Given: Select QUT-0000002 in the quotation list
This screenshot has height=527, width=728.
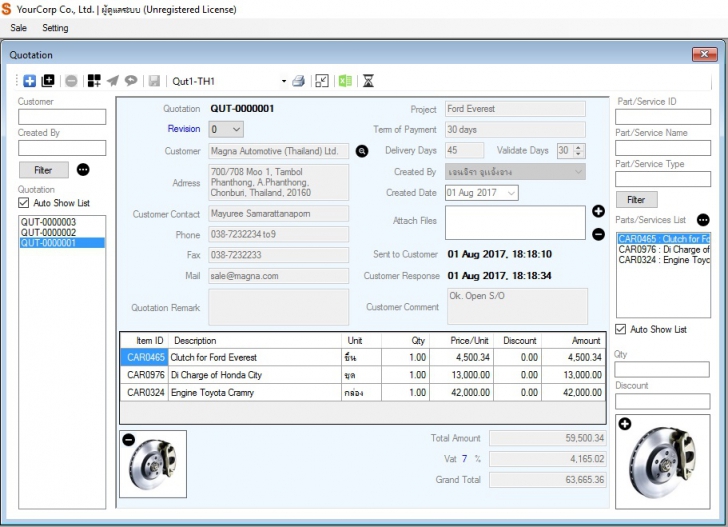Looking at the screenshot, I should [x=48, y=232].
